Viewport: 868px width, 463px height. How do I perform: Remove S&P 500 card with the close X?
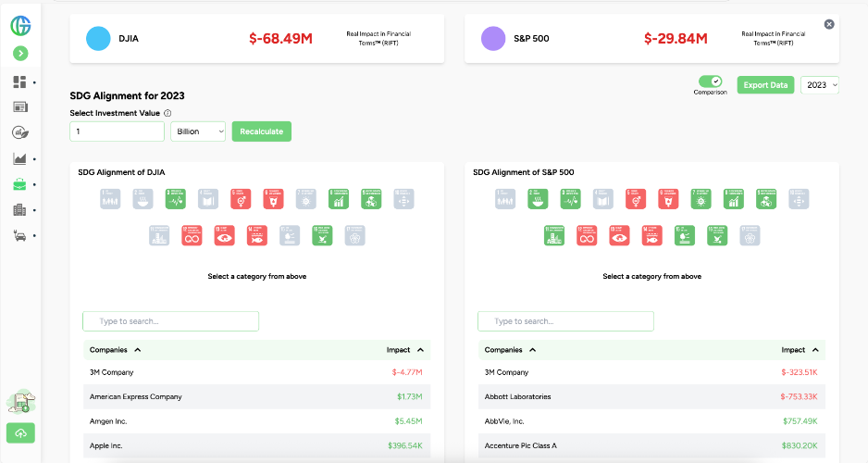(x=829, y=24)
